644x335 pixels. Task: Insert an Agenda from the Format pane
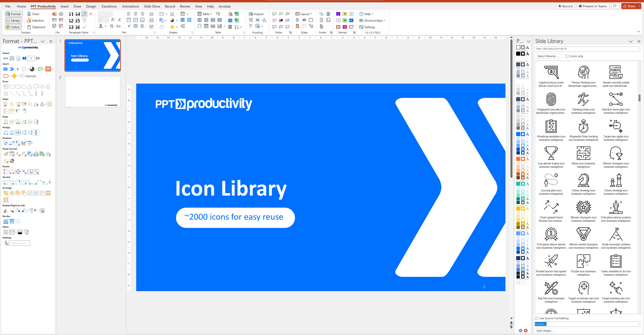(28, 76)
